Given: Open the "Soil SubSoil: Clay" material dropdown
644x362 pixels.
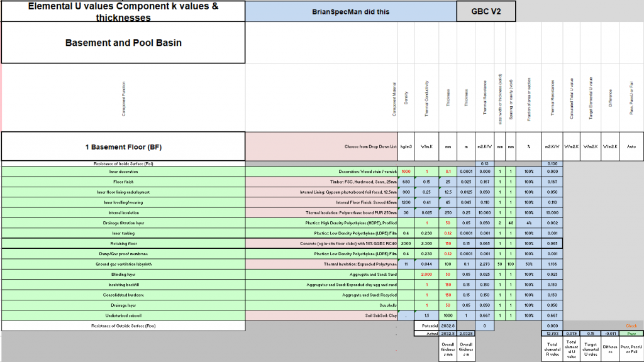Looking at the screenshot, I should click(x=321, y=315).
